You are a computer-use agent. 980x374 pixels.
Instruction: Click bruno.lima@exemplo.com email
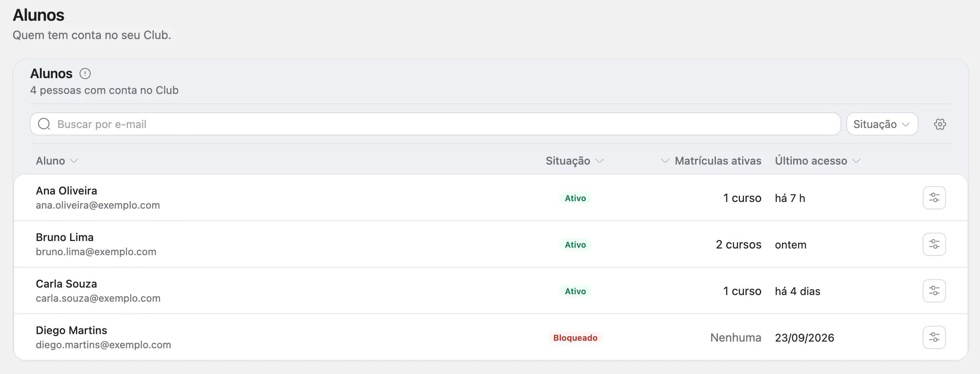[96, 252]
